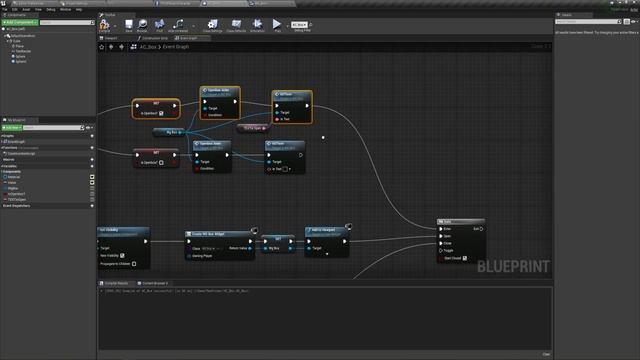This screenshot has height=360, width=640.
Task: Open Class Defaults from the toolbar
Action: (x=236, y=24)
